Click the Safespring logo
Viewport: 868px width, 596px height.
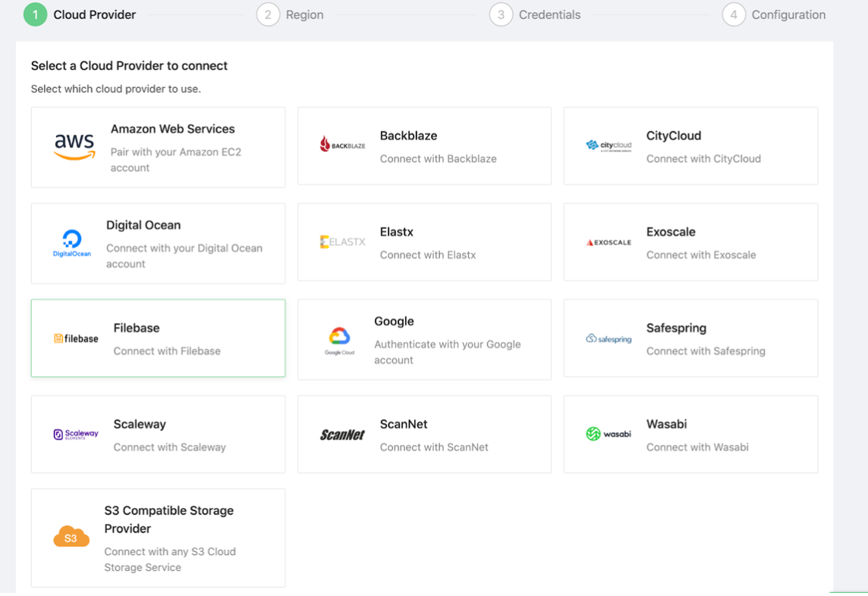[x=609, y=339]
